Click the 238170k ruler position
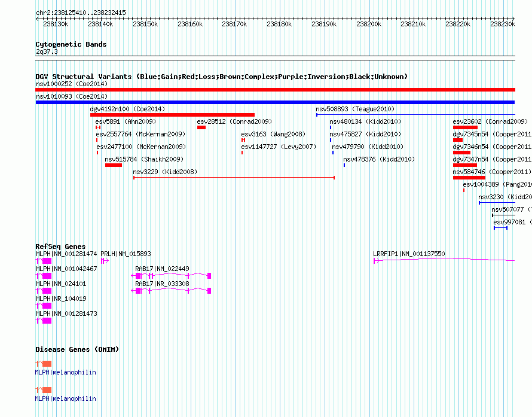The height and width of the screenshot is (417, 532). (234, 24)
